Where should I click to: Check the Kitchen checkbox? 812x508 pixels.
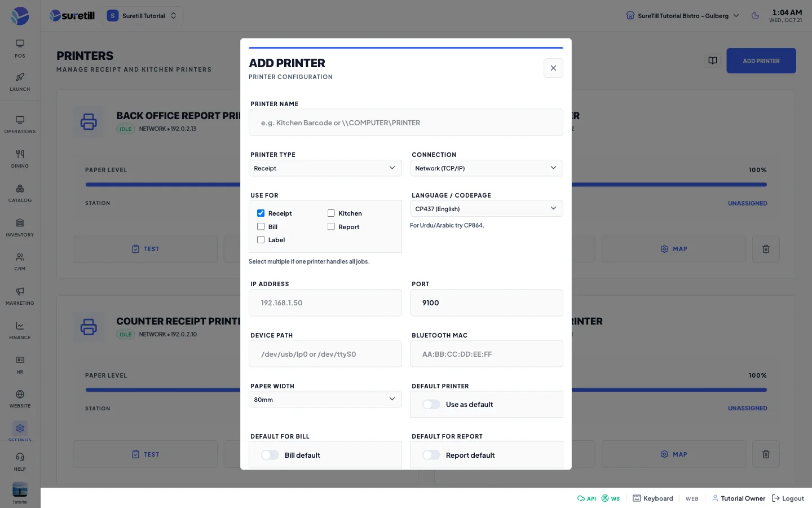click(x=331, y=213)
